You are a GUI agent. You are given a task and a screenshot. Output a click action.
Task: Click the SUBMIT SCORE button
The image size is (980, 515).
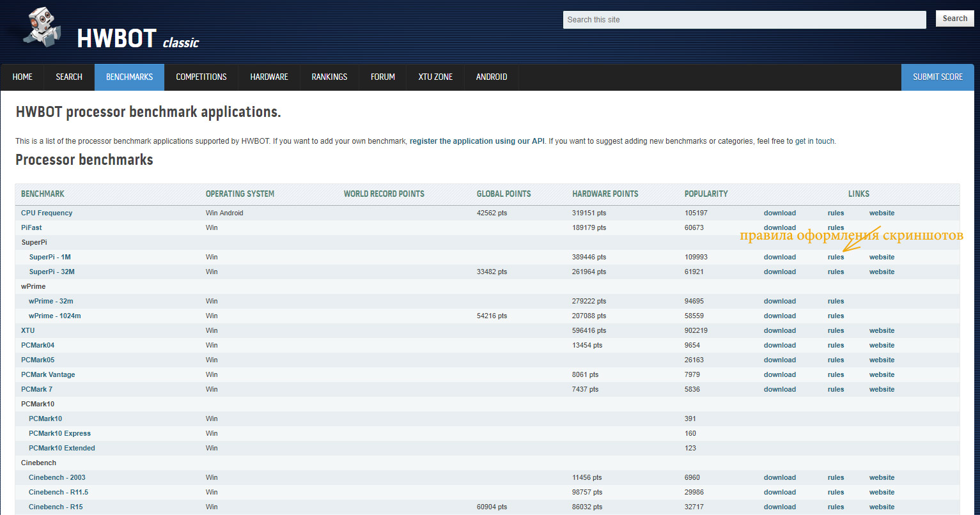tap(938, 77)
